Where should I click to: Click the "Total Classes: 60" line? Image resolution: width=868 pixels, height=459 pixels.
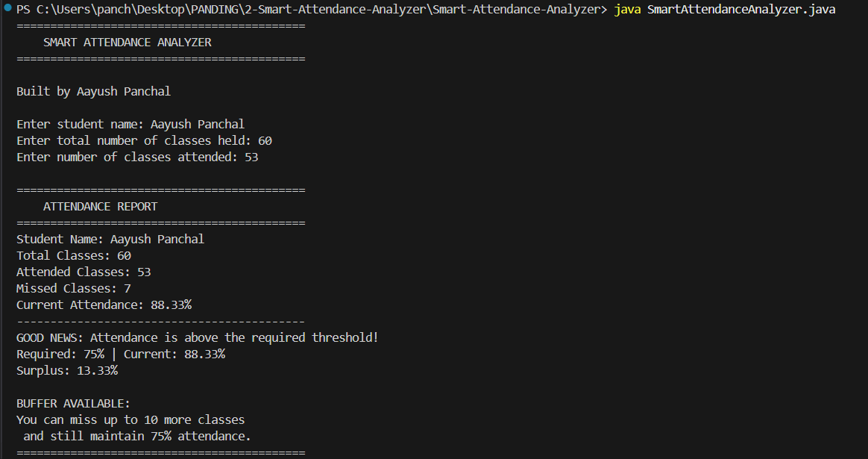click(x=74, y=256)
